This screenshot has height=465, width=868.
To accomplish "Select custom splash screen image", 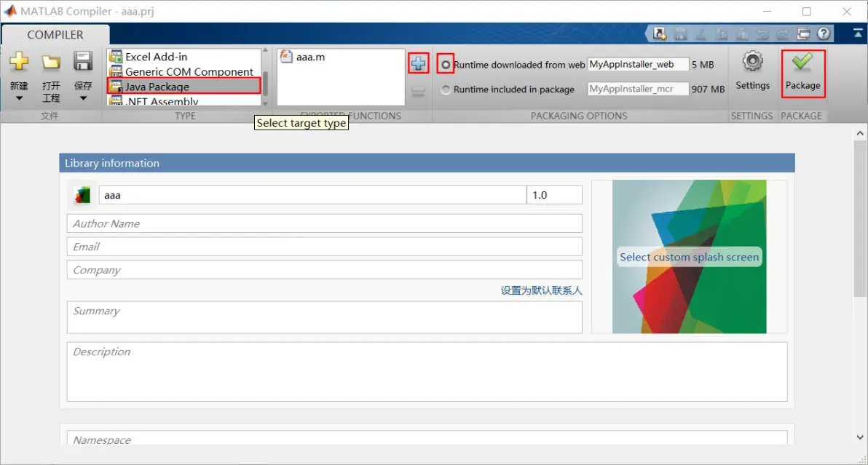I will click(x=689, y=257).
